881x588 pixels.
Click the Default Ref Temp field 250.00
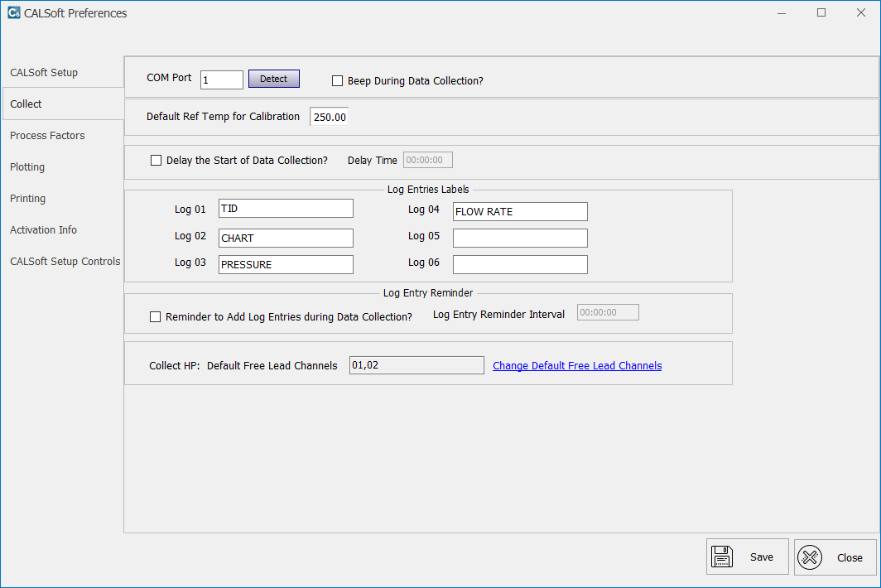click(330, 117)
